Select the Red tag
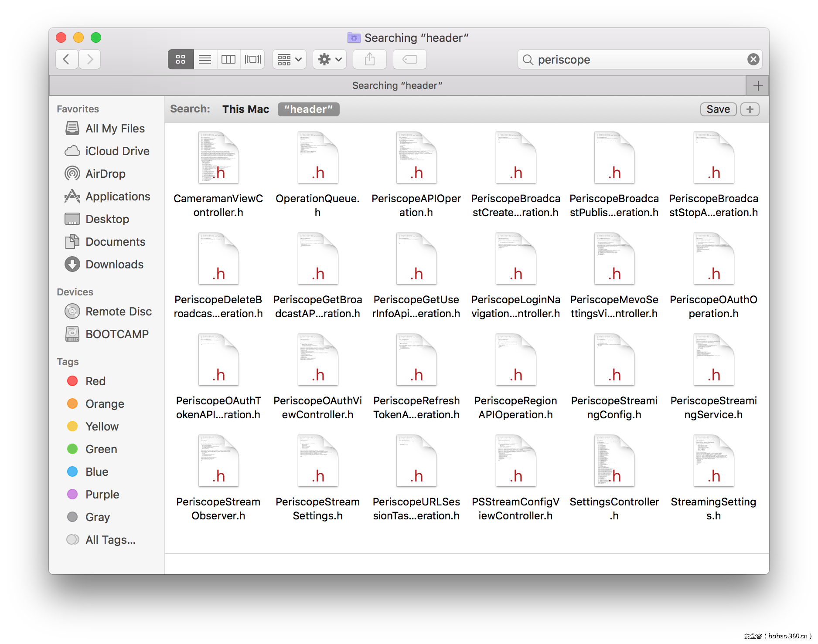This screenshot has width=818, height=644. [x=95, y=381]
